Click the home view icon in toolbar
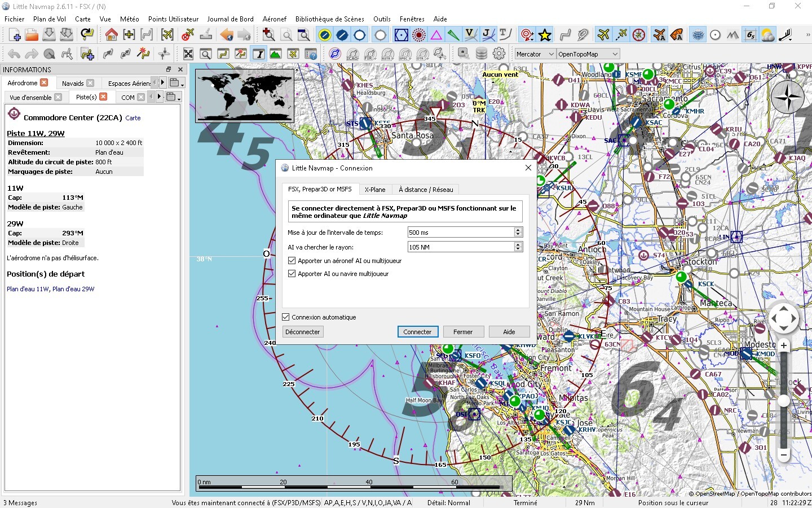 (x=112, y=35)
